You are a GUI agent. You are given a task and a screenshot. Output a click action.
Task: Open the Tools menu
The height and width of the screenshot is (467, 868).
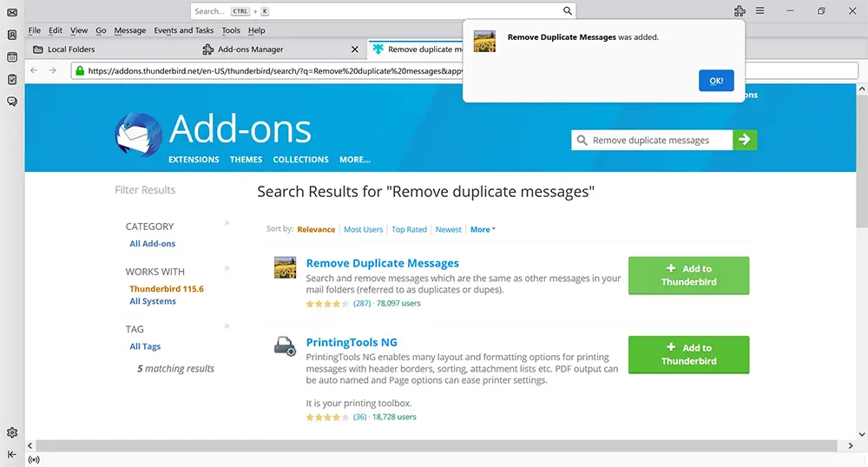coord(231,30)
